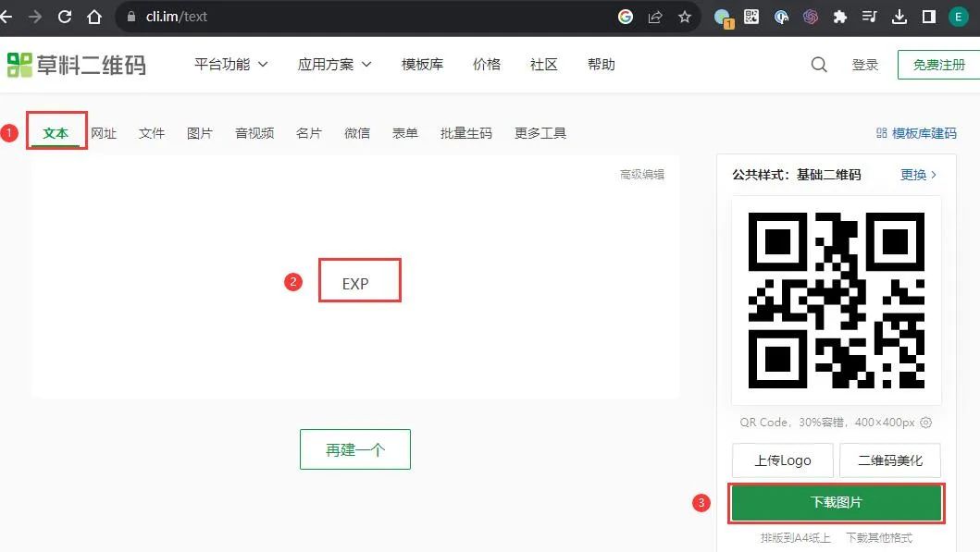This screenshot has height=552, width=980.
Task: Share this page via share icon
Action: coord(655,17)
